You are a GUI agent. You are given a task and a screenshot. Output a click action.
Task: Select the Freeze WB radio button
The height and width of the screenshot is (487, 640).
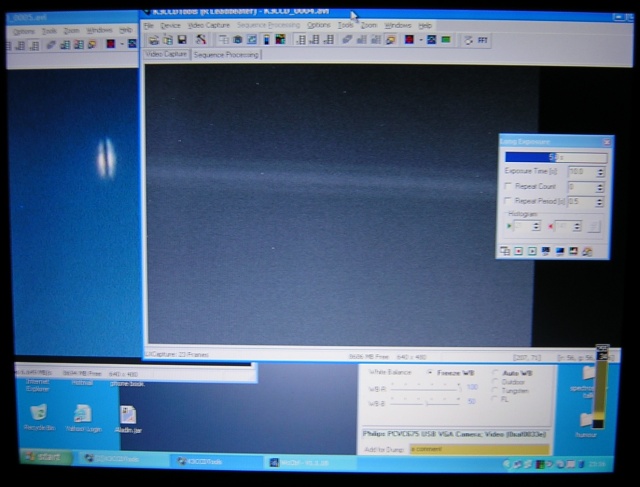coord(429,372)
